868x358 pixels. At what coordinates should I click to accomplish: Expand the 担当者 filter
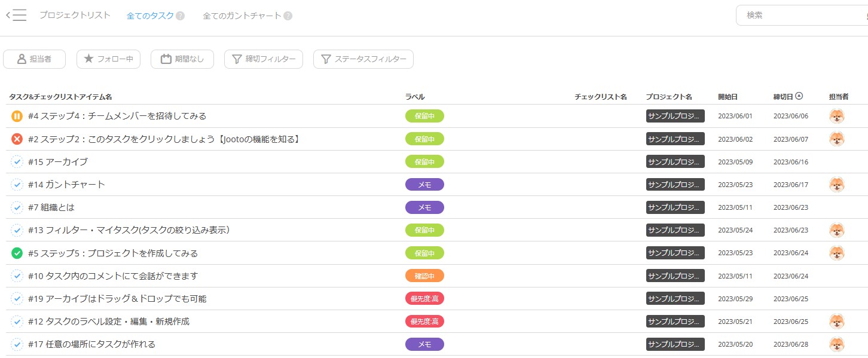pos(34,59)
